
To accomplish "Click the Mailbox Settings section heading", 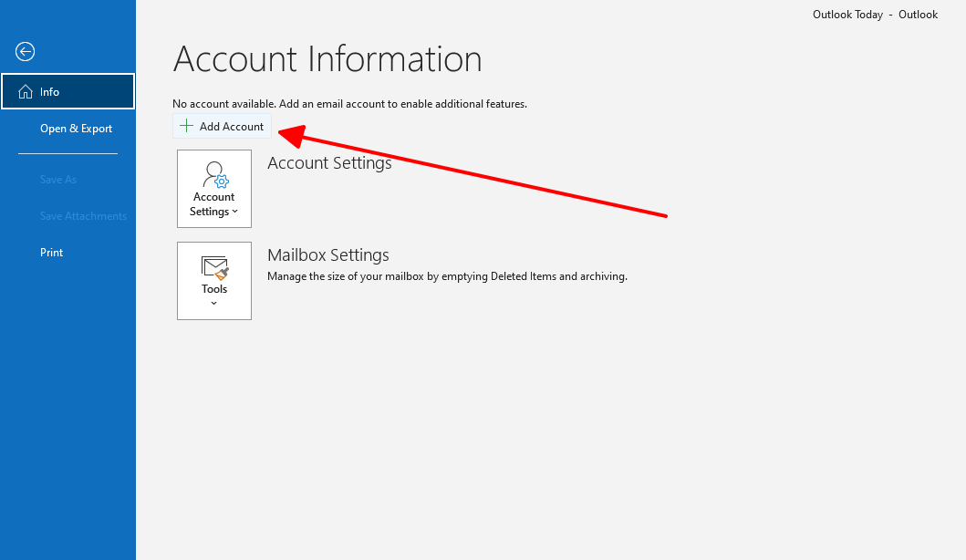I will pyautogui.click(x=327, y=255).
